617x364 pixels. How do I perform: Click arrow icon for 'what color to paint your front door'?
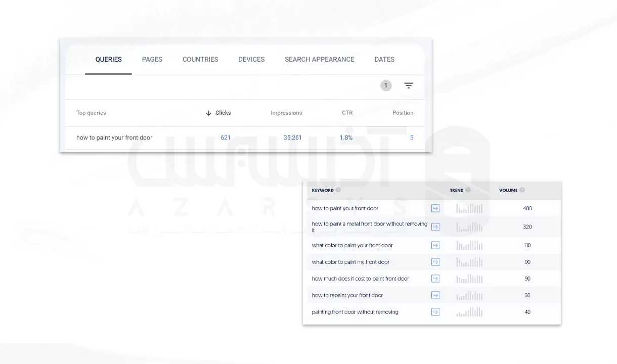tap(435, 245)
